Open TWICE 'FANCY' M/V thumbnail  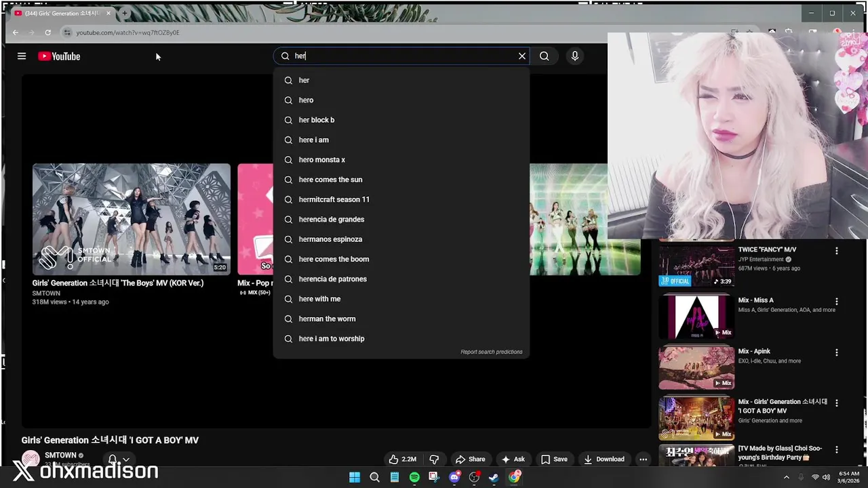click(696, 265)
